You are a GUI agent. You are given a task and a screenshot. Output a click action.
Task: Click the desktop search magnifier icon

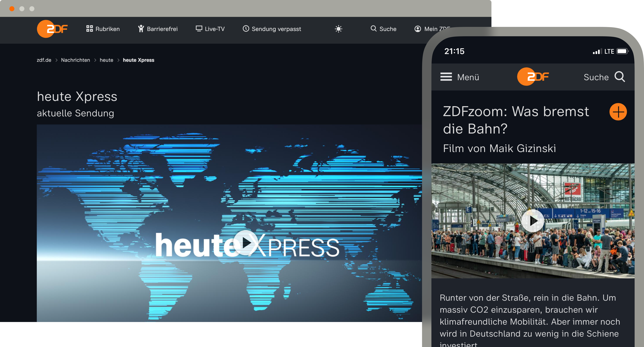373,28
